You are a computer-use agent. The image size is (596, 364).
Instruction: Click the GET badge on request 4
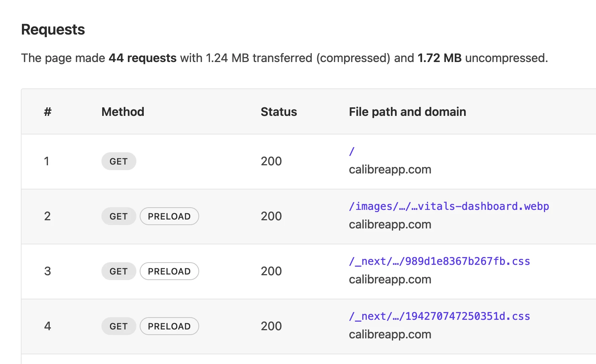tap(119, 326)
